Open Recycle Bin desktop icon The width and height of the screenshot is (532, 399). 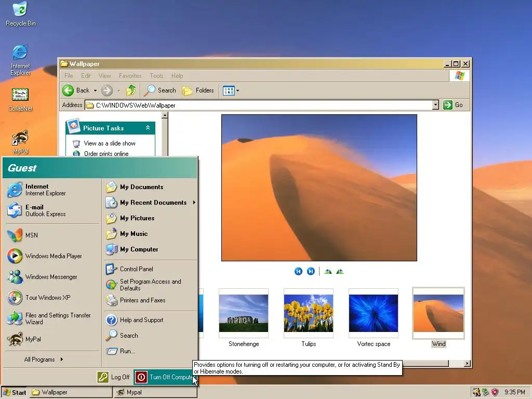tap(20, 14)
